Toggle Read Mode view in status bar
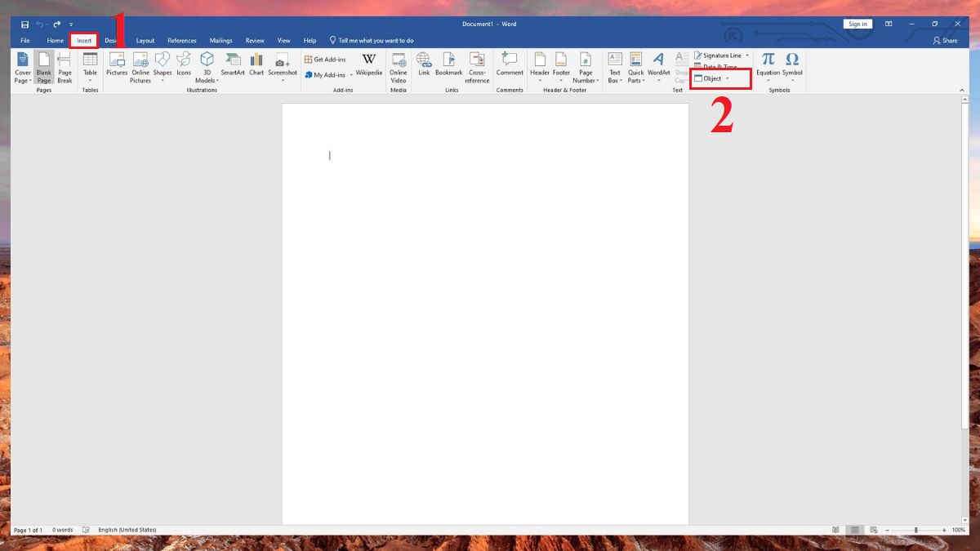980x551 pixels. point(835,530)
